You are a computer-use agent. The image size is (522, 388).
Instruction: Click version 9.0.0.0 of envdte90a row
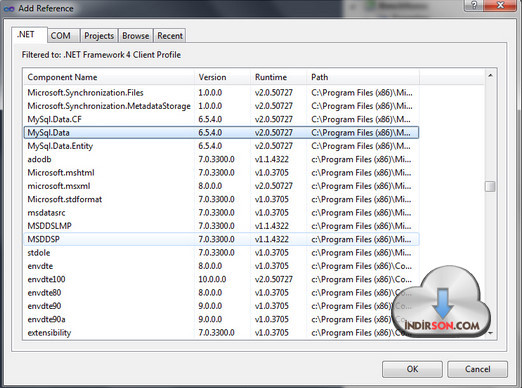point(210,319)
